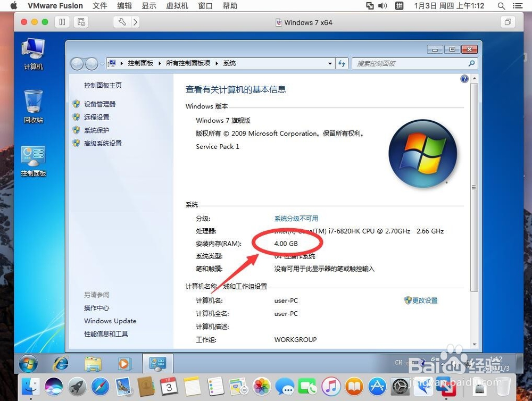
Task: Click the macOS volume icon in menu bar
Action: coord(383,6)
